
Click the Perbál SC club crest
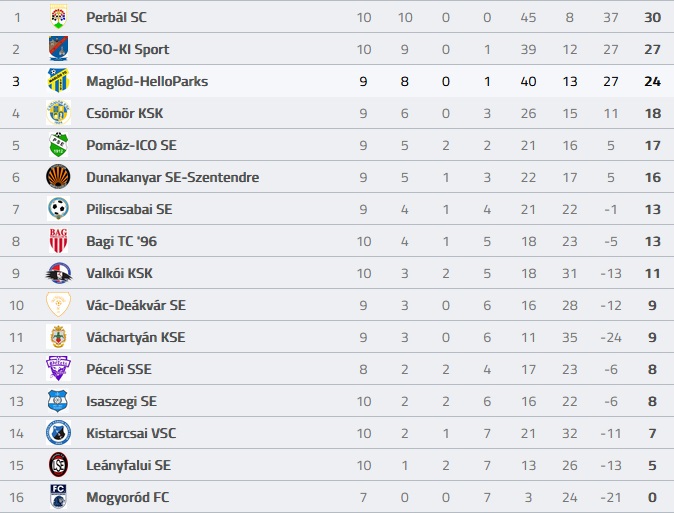point(58,16)
